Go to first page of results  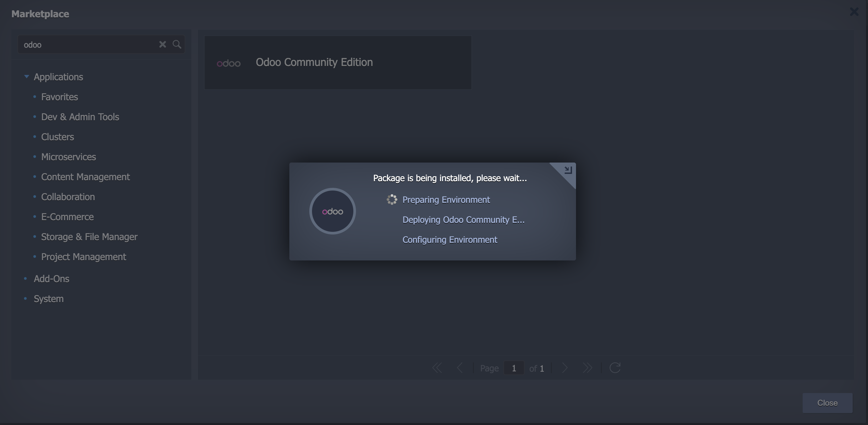(x=437, y=368)
